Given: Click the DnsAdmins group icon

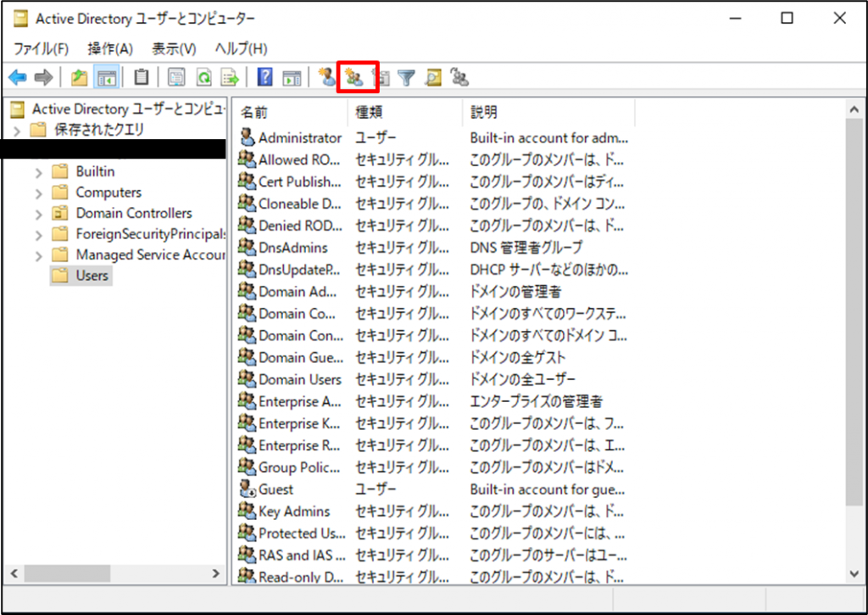Looking at the screenshot, I should point(247,247).
